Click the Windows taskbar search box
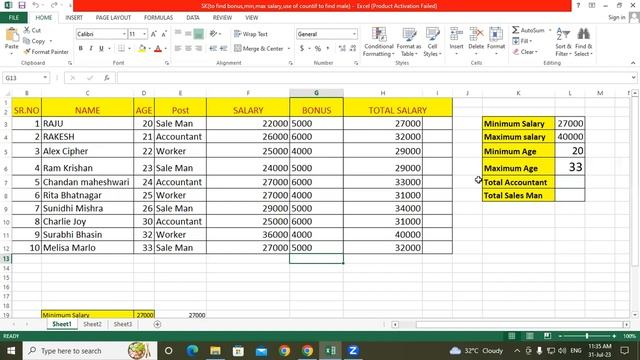640x360 pixels. [x=90, y=351]
